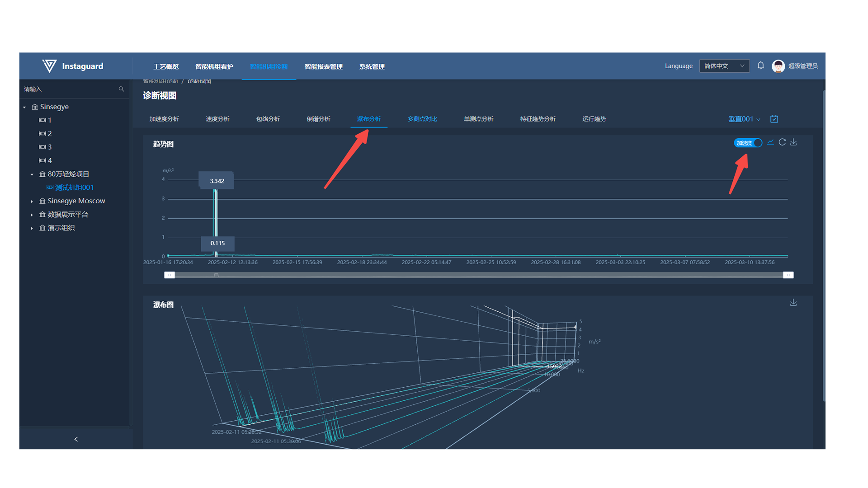Switch to the 速度分析 tab
This screenshot has width=868, height=488.
point(217,119)
